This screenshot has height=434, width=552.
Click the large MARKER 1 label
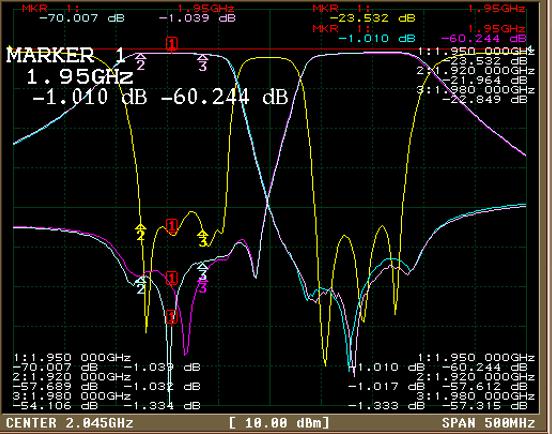tap(66, 55)
